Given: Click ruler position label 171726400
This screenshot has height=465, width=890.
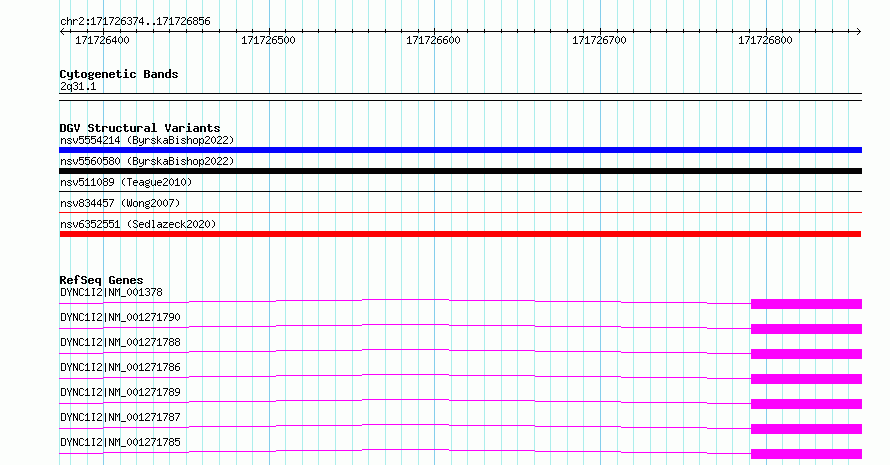Looking at the screenshot, I should tap(102, 40).
